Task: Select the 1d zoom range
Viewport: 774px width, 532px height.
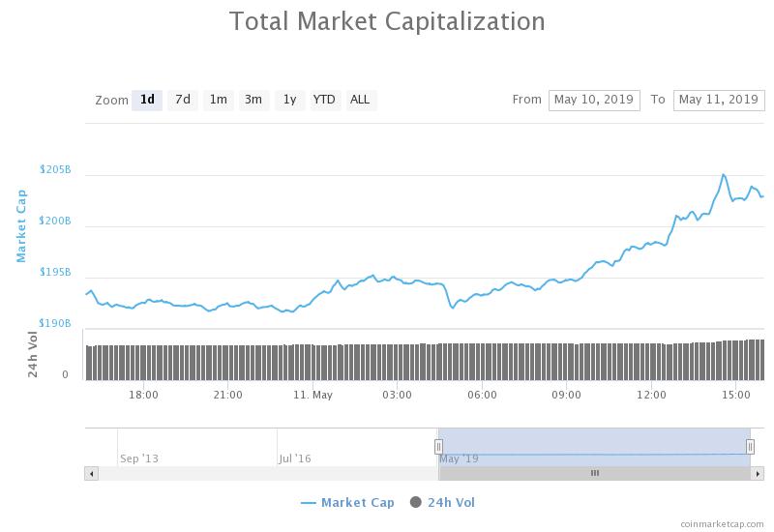Action: pos(147,100)
